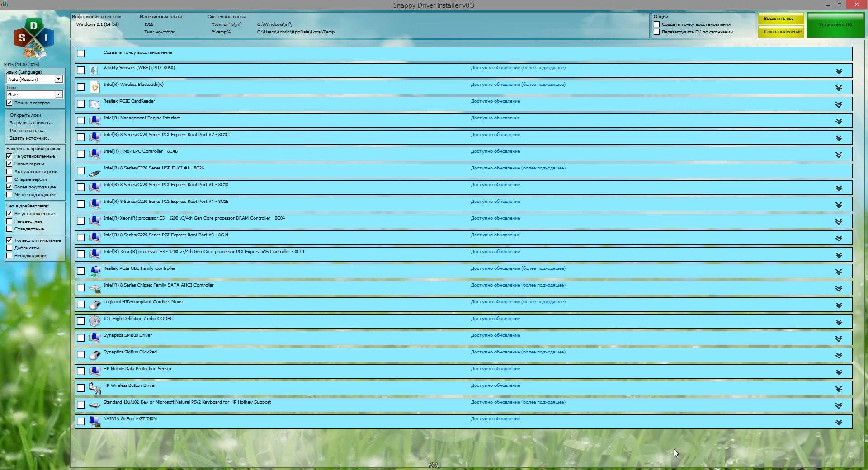The height and width of the screenshot is (470, 868).
Task: Click the SATA AHCI Controller drive icon
Action: (94, 288)
